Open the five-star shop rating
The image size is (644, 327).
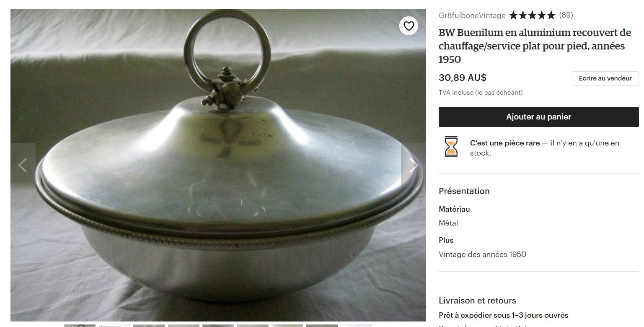point(532,16)
